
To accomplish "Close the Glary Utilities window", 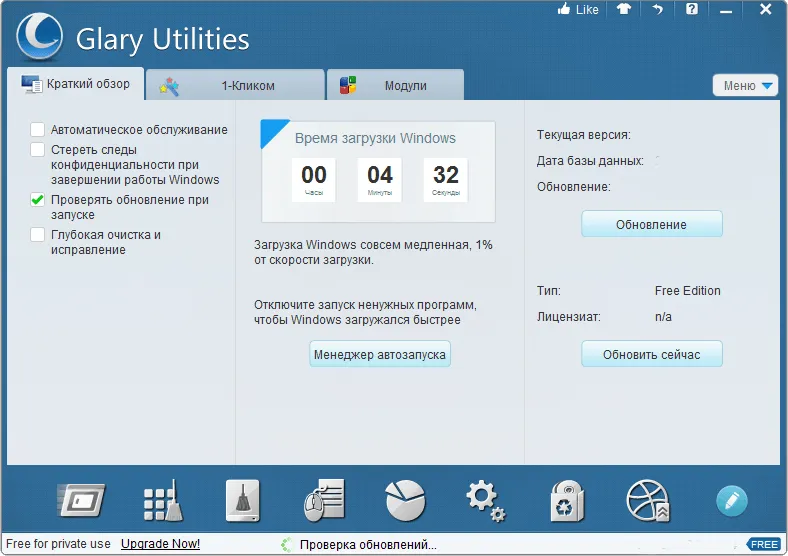I will pyautogui.click(x=765, y=9).
